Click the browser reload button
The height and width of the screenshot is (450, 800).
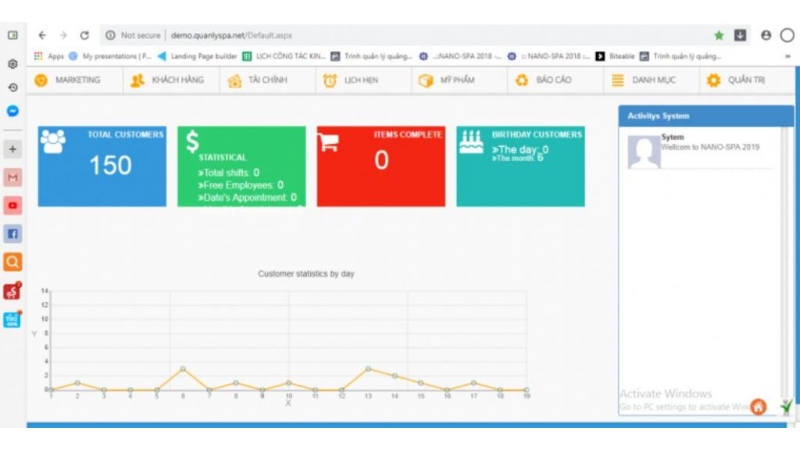click(x=84, y=35)
